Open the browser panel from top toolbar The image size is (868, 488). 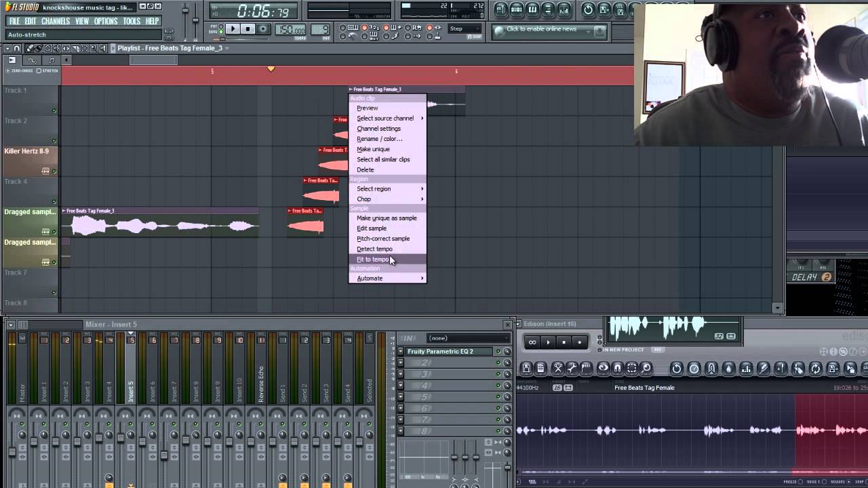pos(548,9)
